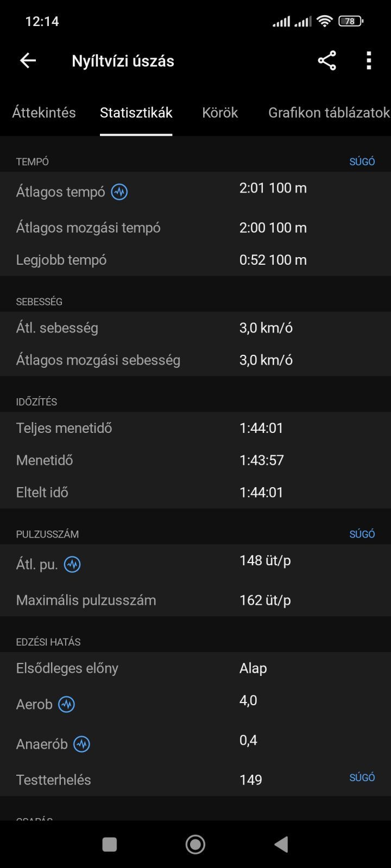The image size is (391, 868).
Task: Open SÚGÓ help in the TEMPÓ section
Action: pos(362,162)
